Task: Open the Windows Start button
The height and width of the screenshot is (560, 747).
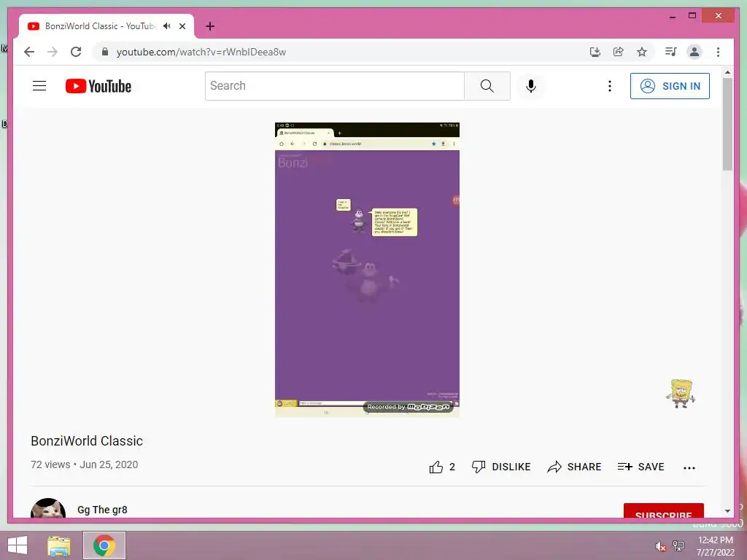Action: (x=18, y=545)
